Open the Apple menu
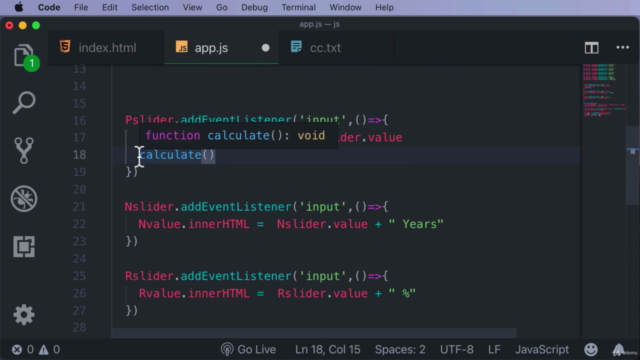640x360 pixels. pos(19,7)
